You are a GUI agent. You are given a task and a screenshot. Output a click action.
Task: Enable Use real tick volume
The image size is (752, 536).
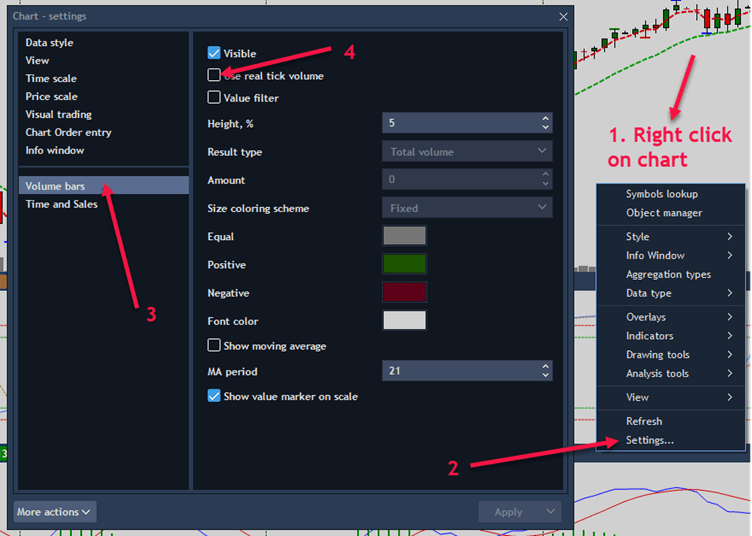(x=214, y=75)
